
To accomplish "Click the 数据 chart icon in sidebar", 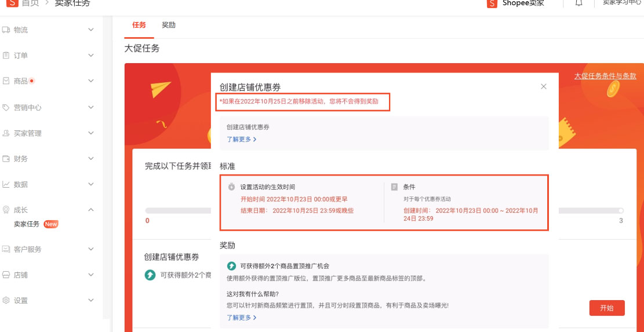I will (6, 184).
